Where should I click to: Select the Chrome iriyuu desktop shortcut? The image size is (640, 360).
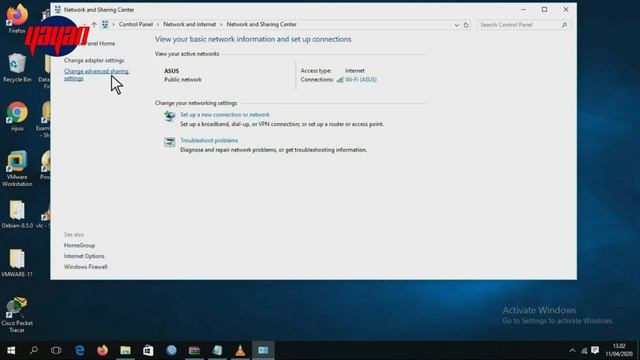(x=17, y=117)
